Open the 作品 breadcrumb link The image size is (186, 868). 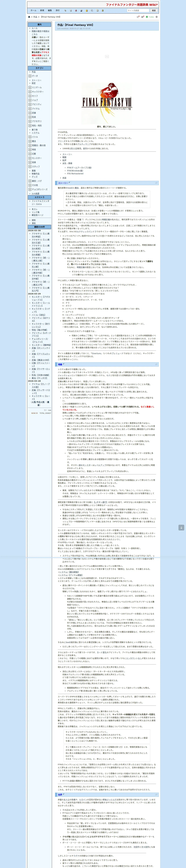pos(35,17)
